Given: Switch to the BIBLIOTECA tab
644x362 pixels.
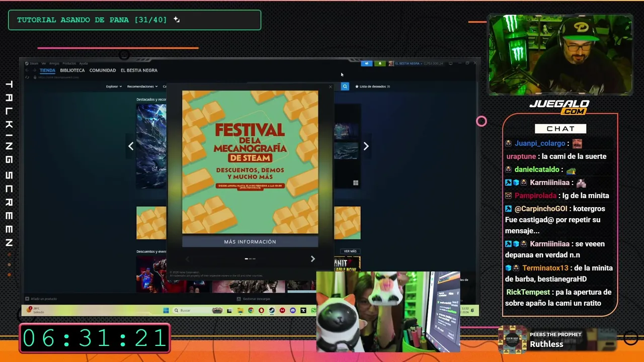Looking at the screenshot, I should [x=72, y=70].
